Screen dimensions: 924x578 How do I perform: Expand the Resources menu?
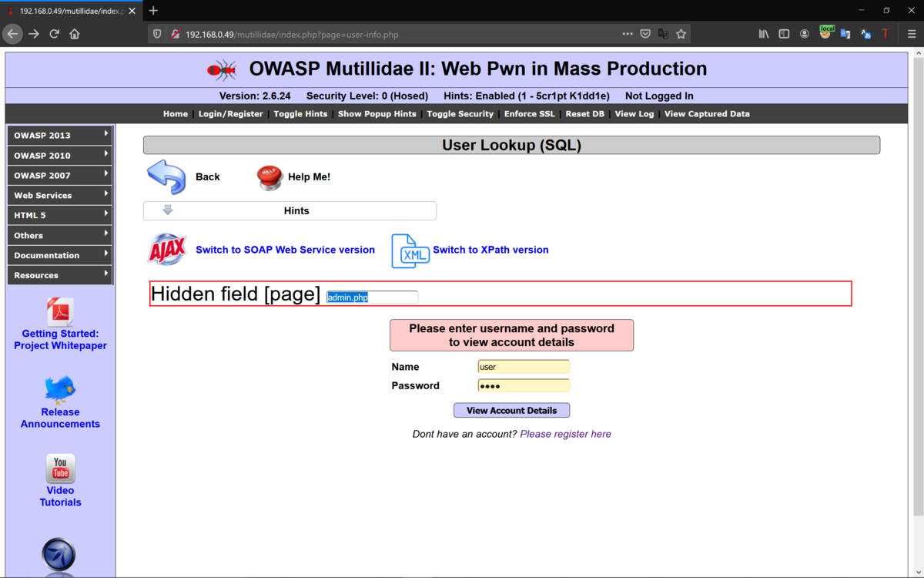pyautogui.click(x=60, y=275)
